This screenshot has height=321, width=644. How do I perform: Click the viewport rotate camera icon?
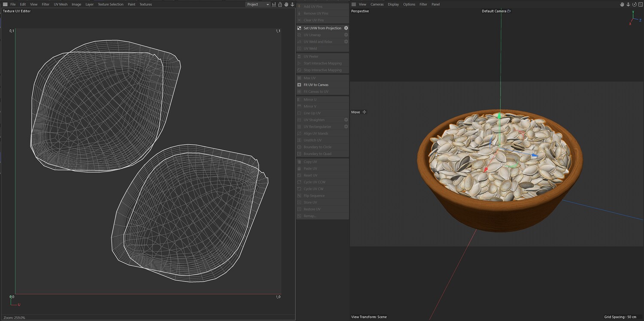click(x=634, y=4)
